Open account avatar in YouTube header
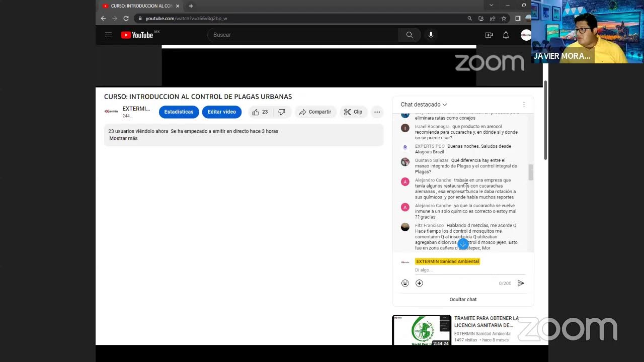 pyautogui.click(x=526, y=35)
